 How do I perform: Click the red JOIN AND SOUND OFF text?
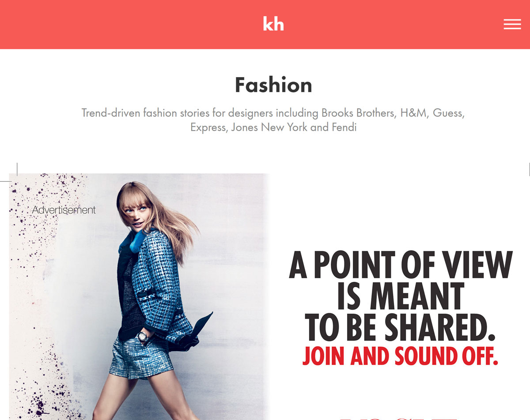tap(400, 357)
